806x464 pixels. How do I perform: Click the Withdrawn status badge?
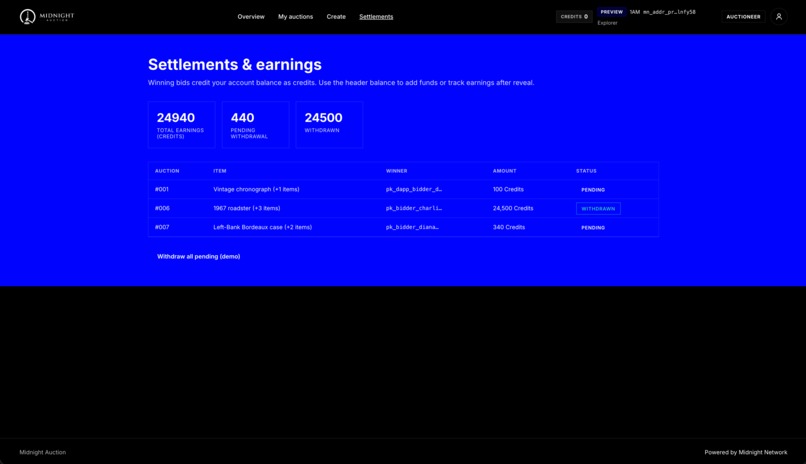click(x=598, y=209)
